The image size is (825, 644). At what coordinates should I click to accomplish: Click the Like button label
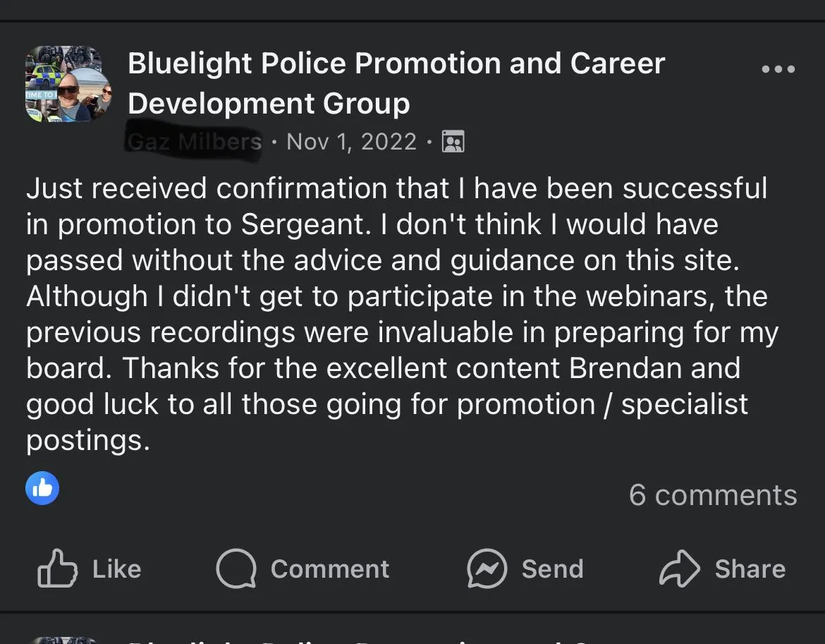click(x=117, y=569)
